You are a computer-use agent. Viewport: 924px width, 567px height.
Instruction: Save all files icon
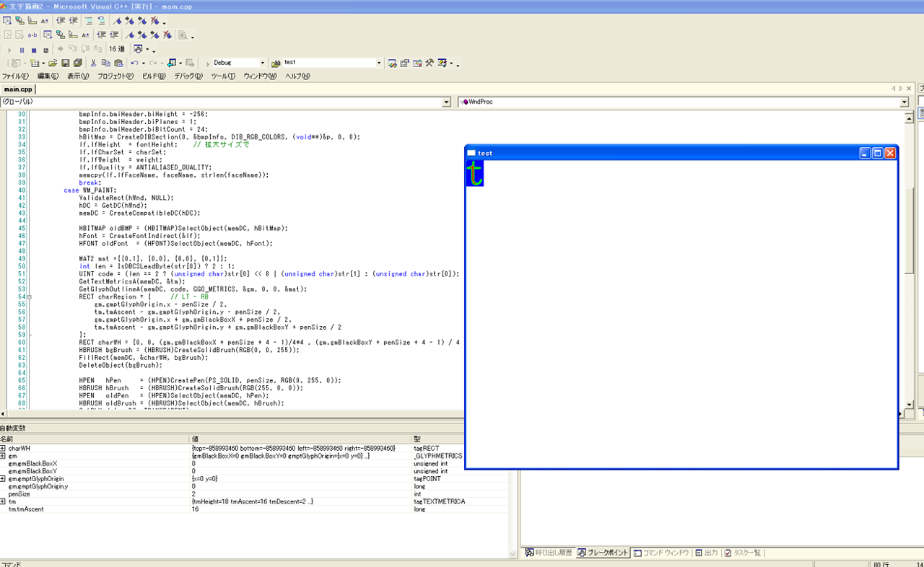78,63
